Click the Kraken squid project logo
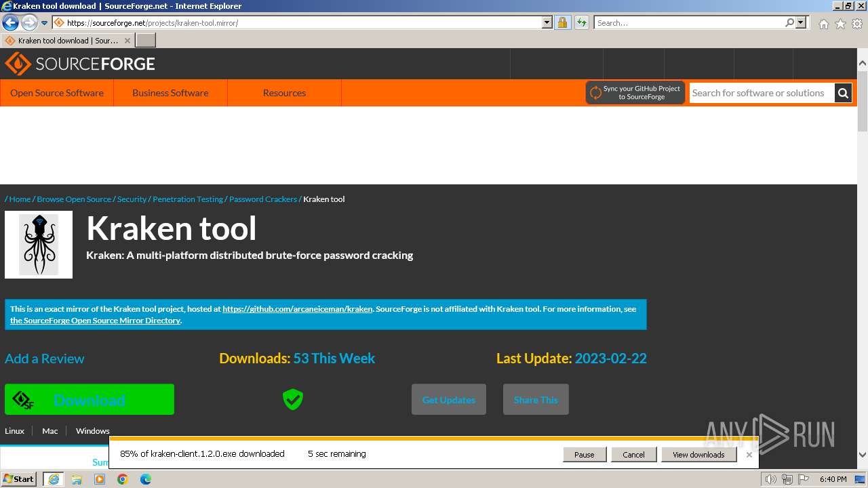This screenshot has height=488, width=868. coord(39,245)
